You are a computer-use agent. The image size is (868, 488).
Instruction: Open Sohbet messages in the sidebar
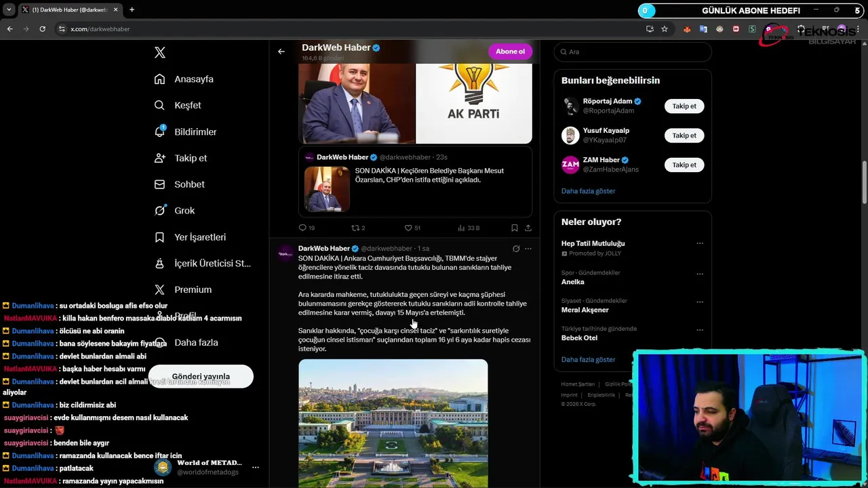coord(179,184)
